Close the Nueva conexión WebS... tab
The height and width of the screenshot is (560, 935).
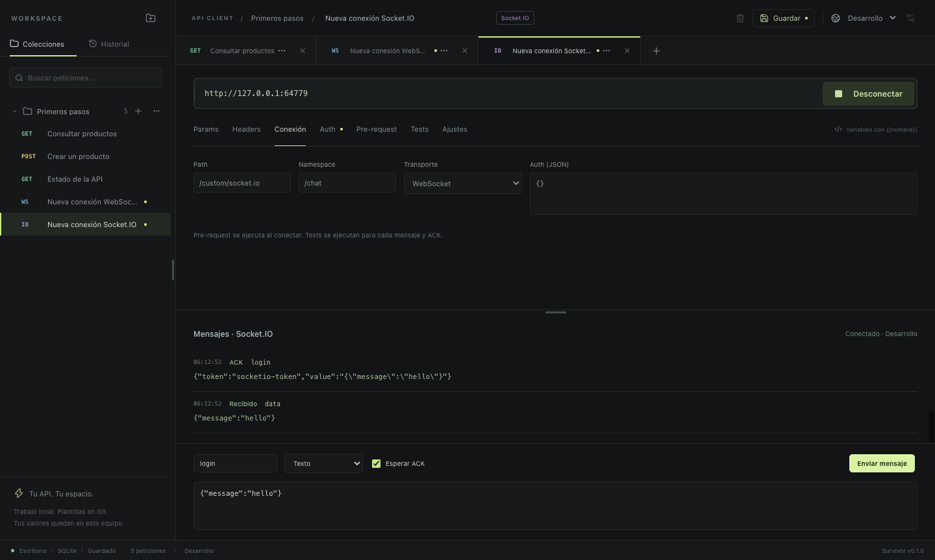pos(465,51)
